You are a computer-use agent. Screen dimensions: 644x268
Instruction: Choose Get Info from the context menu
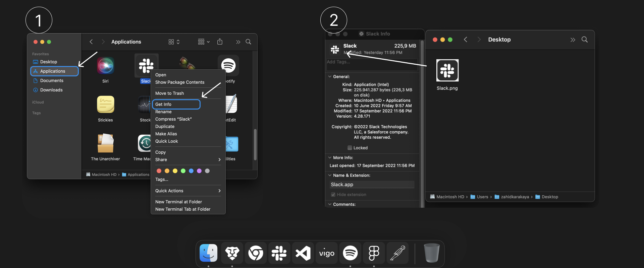pos(176,105)
